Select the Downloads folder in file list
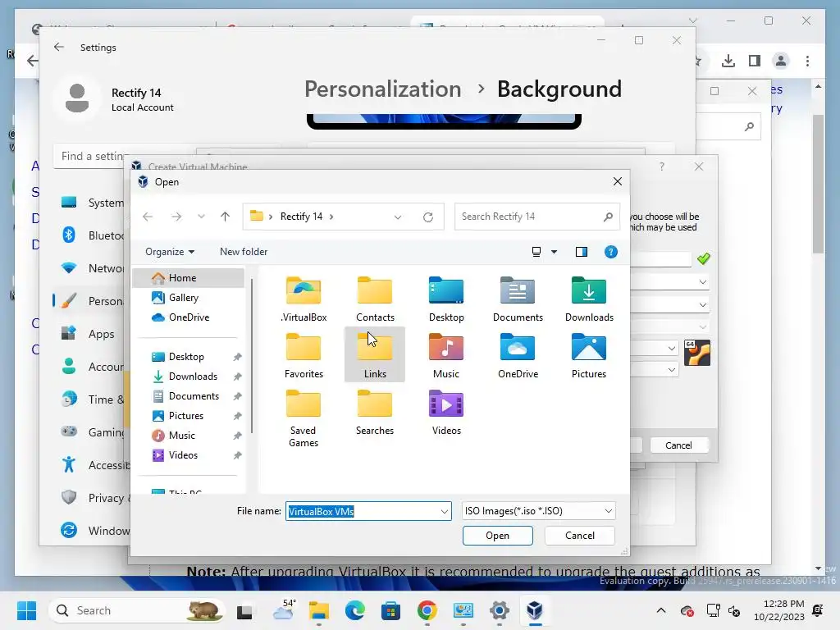Viewport: 840px width, 630px height. coord(589,299)
